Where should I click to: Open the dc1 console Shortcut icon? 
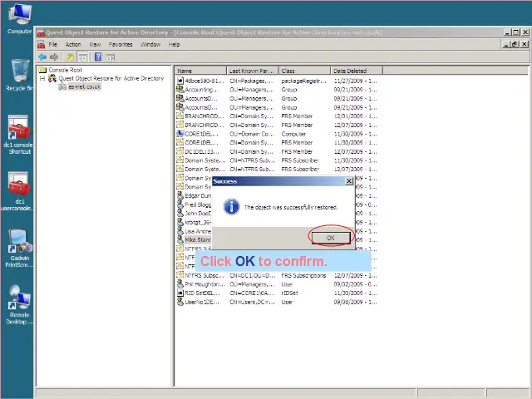tap(18, 129)
